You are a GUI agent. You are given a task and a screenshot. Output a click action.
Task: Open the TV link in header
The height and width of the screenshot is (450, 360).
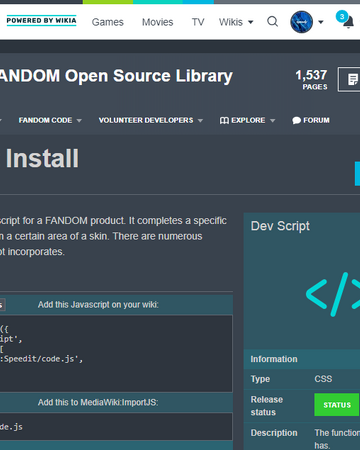(x=198, y=22)
